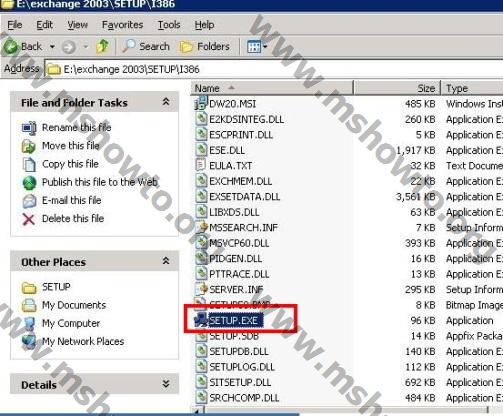Image resolution: width=503 pixels, height=416 pixels.
Task: Click the Rename this file link
Action: click(x=77, y=127)
